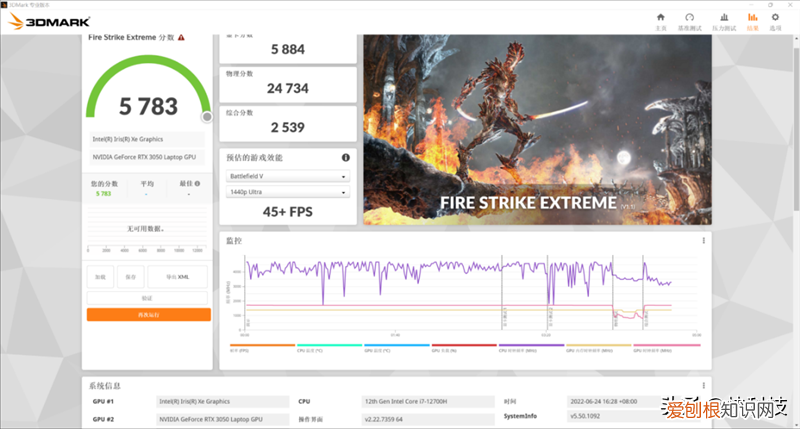Open the 监控 panel three-dot menu

(x=703, y=240)
